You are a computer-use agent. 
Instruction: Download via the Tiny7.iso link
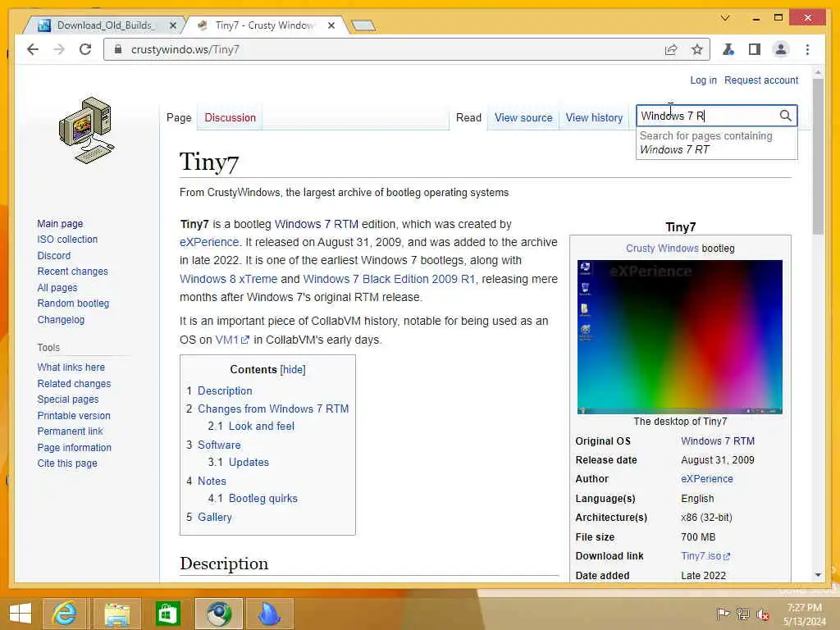(705, 556)
